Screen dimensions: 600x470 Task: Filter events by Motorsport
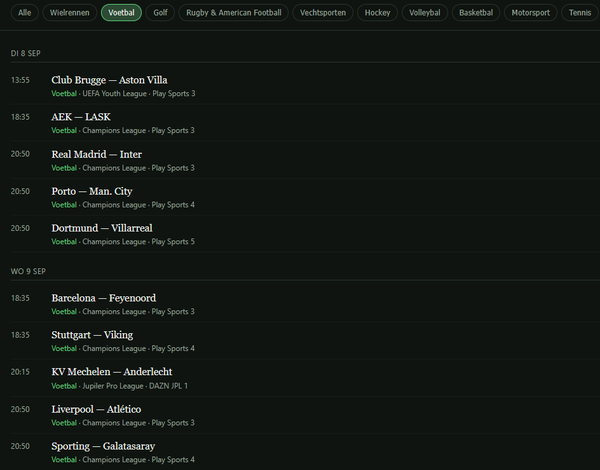pyautogui.click(x=530, y=13)
